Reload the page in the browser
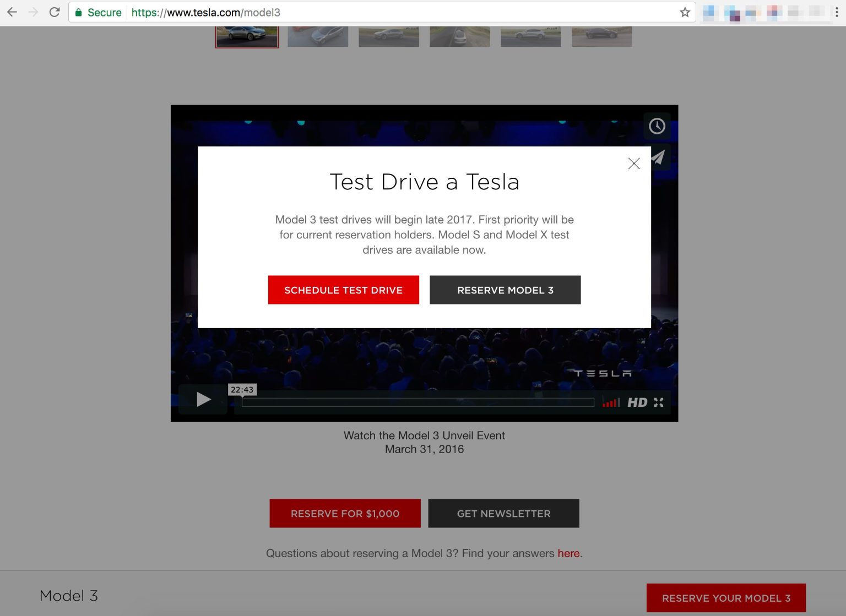The image size is (846, 616). click(55, 12)
